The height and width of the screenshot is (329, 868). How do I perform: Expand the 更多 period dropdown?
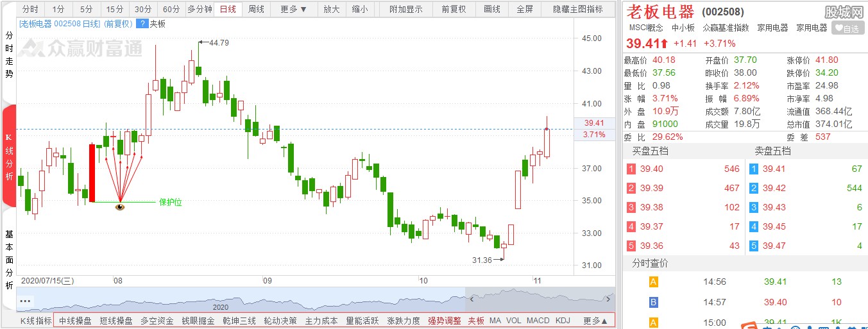[294, 9]
